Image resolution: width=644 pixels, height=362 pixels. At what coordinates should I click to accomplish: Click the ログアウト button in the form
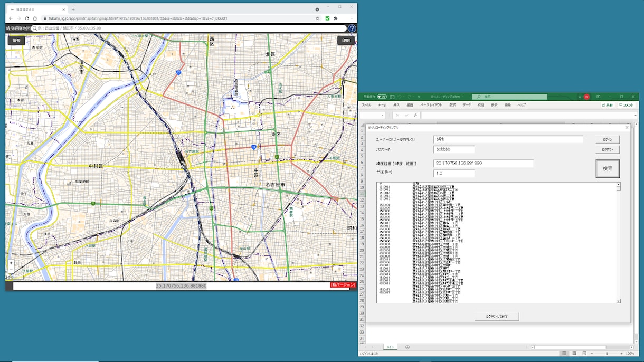[608, 150]
